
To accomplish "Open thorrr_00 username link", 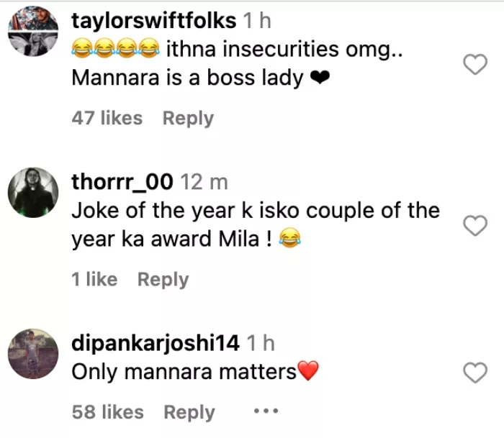I will 122,183.
